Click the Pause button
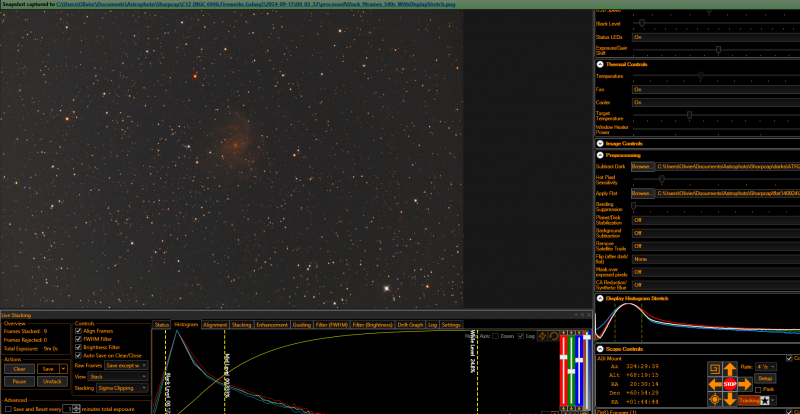800x414 pixels. [x=19, y=381]
